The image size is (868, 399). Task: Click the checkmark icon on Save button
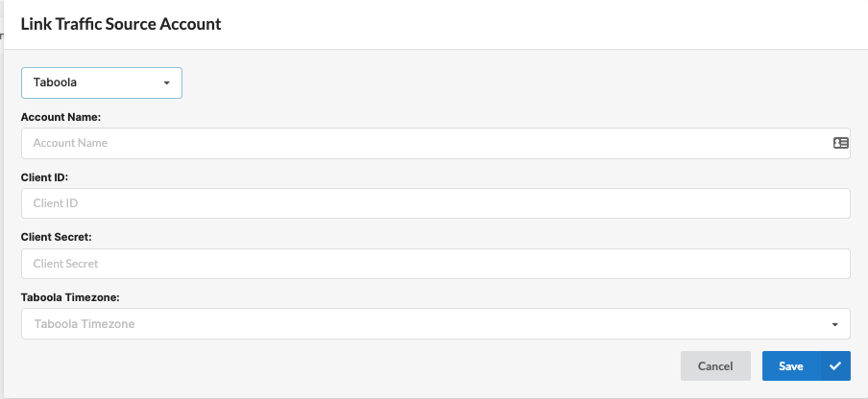835,365
